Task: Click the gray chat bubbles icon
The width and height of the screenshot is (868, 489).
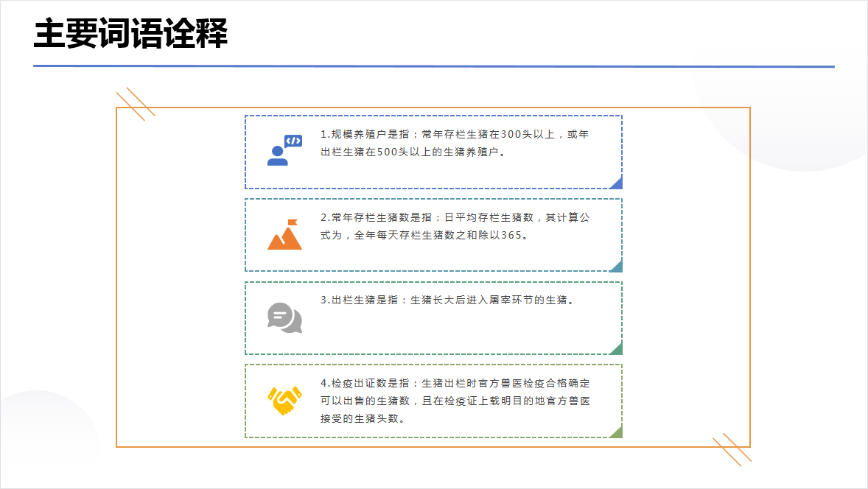Action: click(284, 318)
